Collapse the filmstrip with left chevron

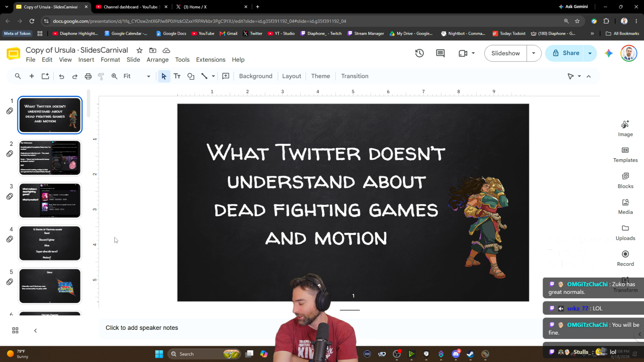(x=35, y=330)
